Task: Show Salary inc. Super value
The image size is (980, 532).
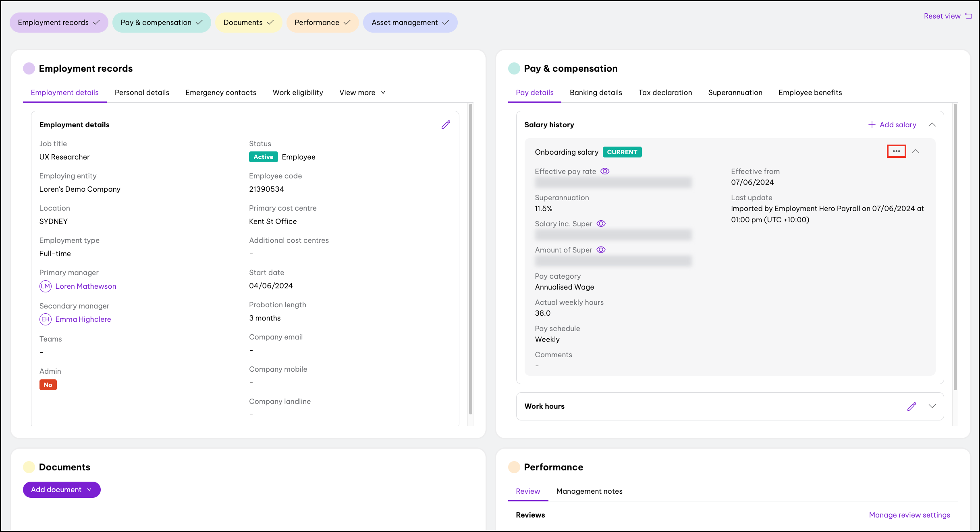Action: 601,224
